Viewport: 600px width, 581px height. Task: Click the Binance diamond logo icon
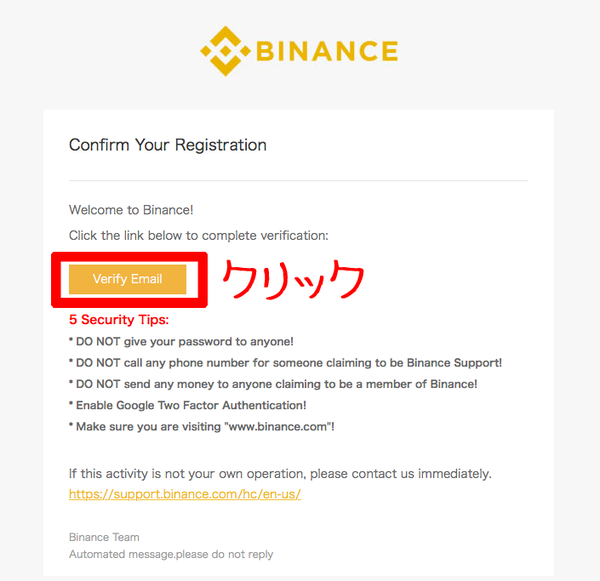click(226, 51)
